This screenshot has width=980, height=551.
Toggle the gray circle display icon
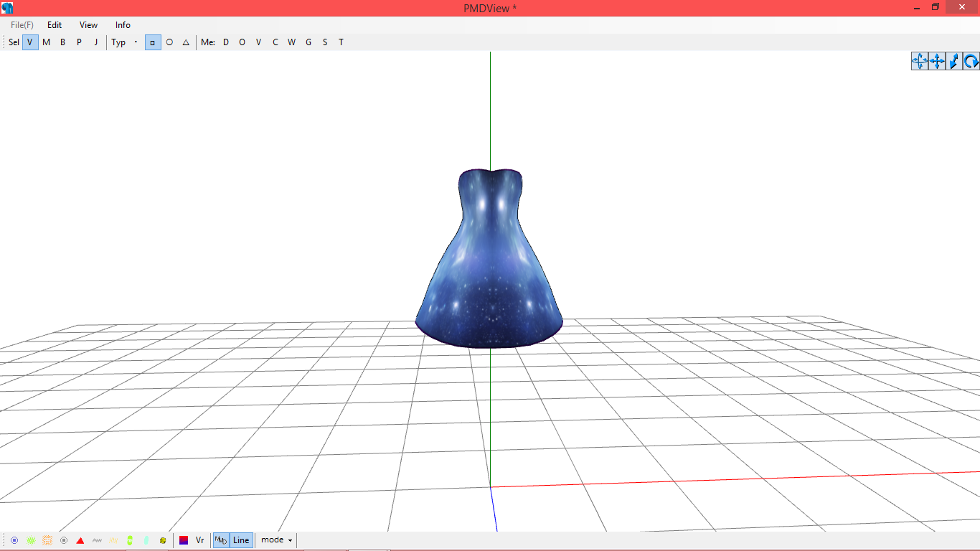64,540
